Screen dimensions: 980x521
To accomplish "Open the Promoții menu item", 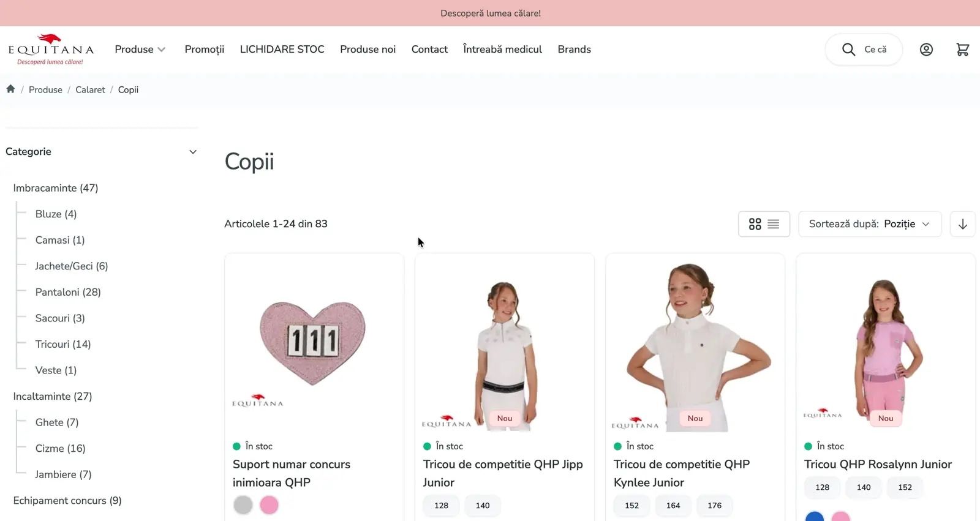I will (x=205, y=50).
